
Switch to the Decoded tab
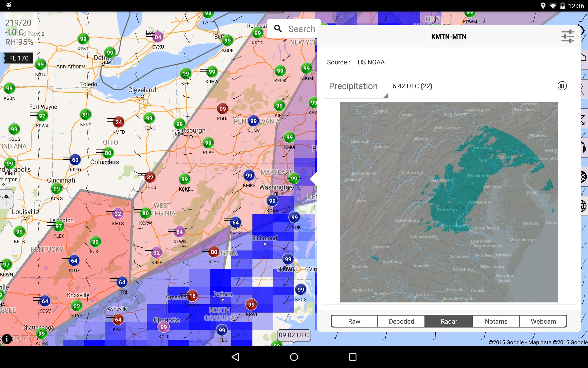(x=401, y=321)
